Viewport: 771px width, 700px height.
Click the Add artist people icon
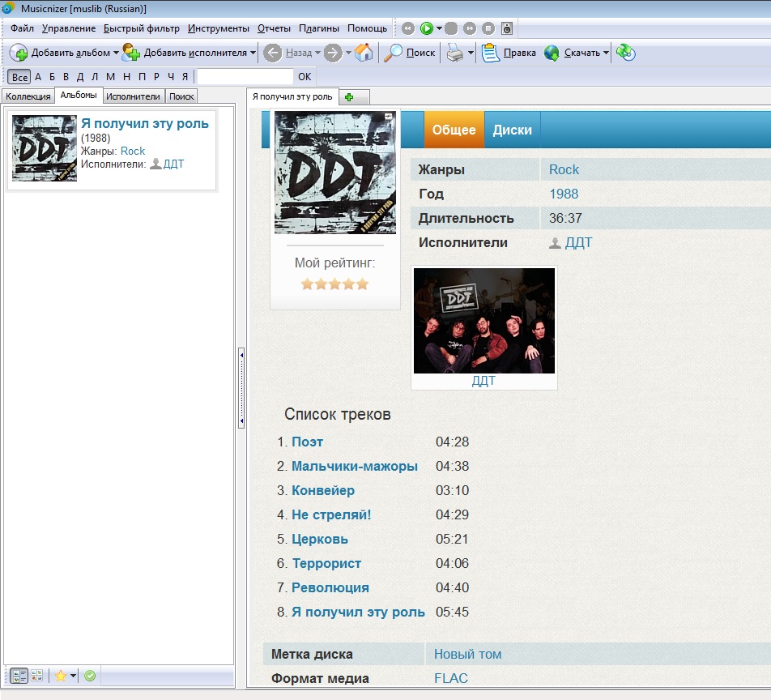131,53
